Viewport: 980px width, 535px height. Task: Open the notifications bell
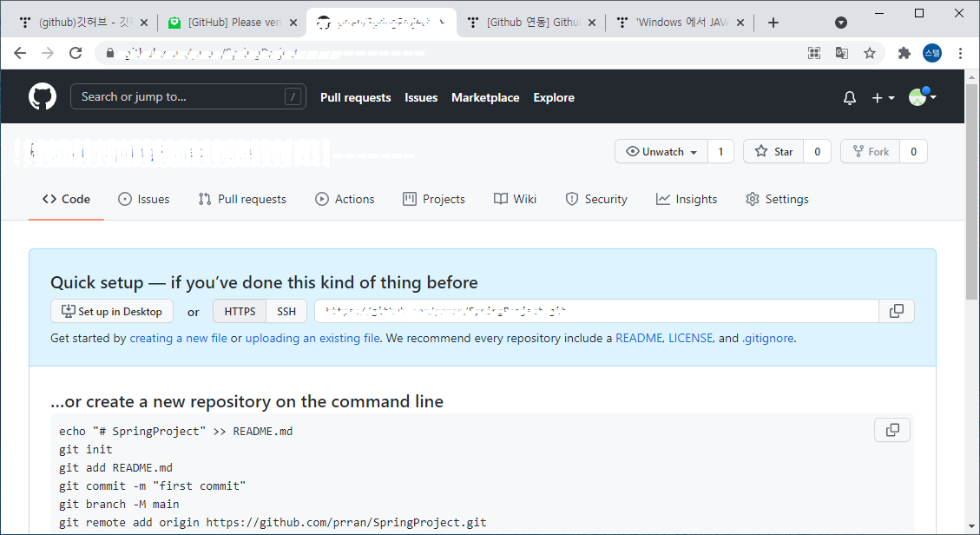[850, 97]
